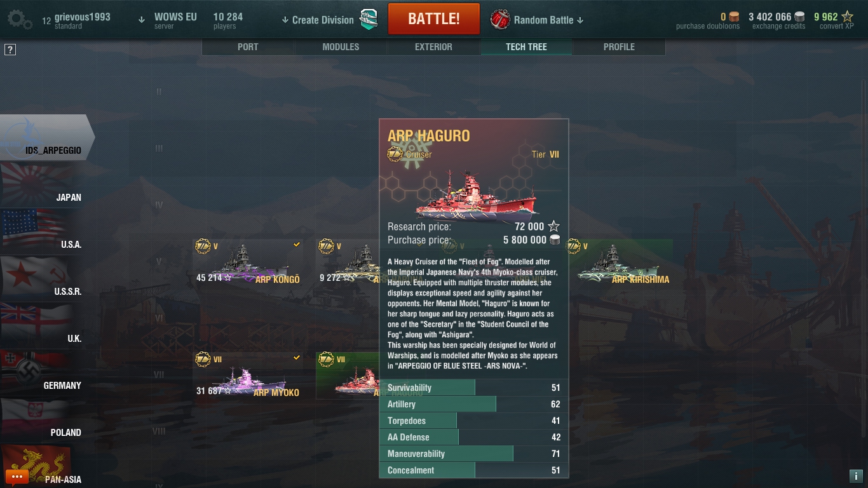The height and width of the screenshot is (488, 868).
Task: Expand the Random Battle dropdown
Action: point(548,20)
